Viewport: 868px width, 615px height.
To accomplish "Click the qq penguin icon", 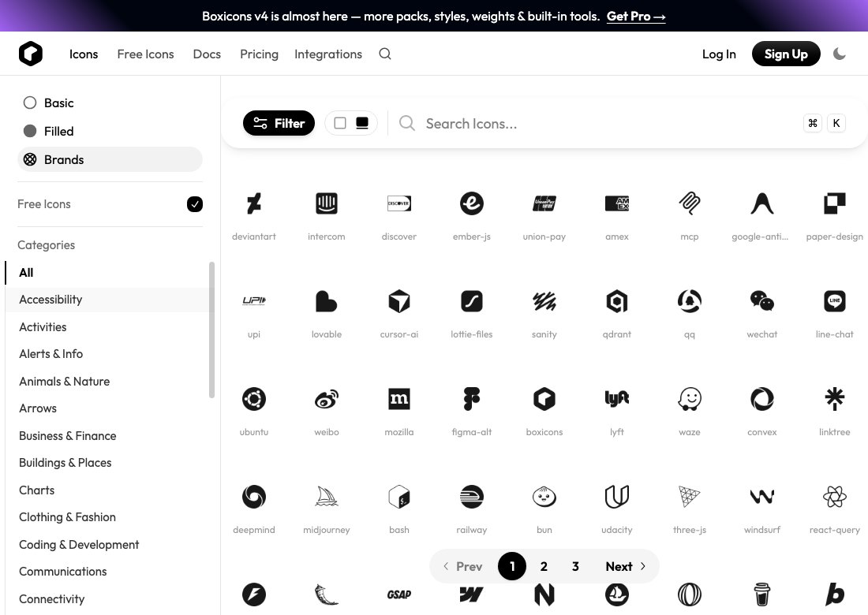I will (690, 301).
